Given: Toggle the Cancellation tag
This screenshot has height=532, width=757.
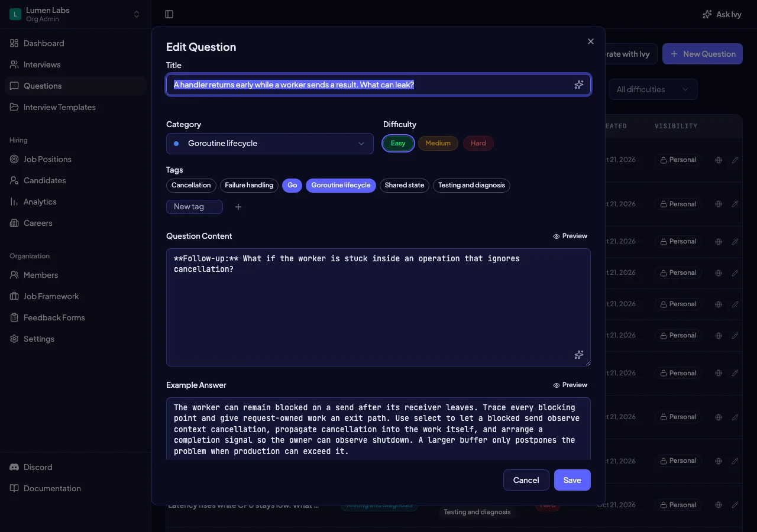Looking at the screenshot, I should [191, 186].
